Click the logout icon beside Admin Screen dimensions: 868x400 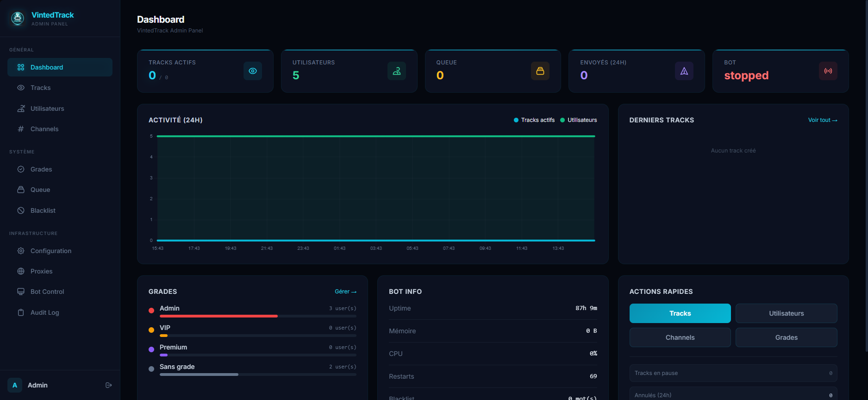(x=109, y=385)
